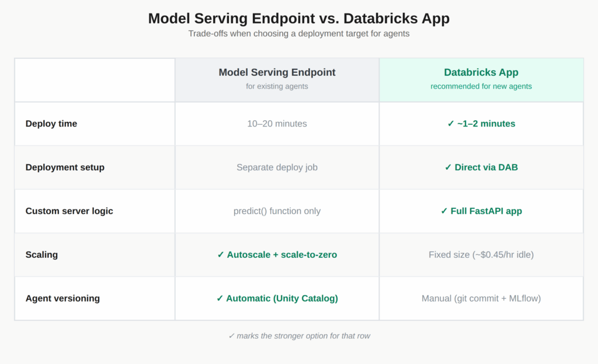Click the 'Manual (git commit + MLflow)' cell
This screenshot has height=364, width=598.
point(481,299)
